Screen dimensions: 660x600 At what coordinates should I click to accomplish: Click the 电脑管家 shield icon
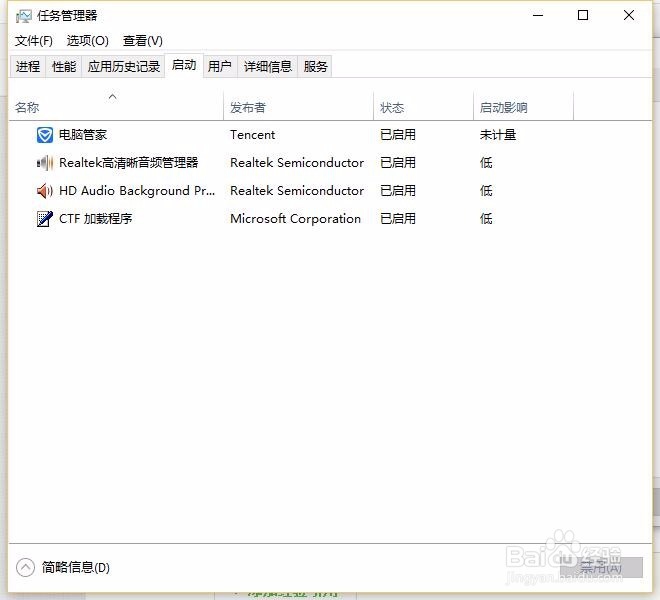point(45,135)
